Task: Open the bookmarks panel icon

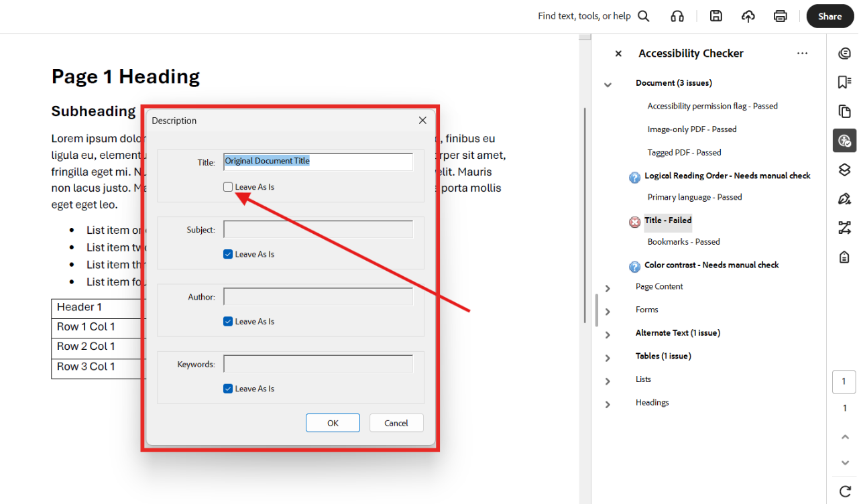Action: pyautogui.click(x=844, y=82)
